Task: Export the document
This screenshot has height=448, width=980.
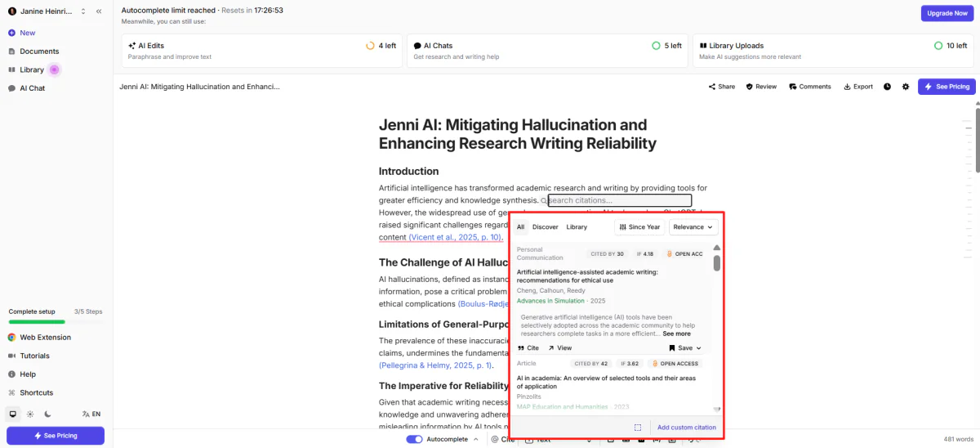Action: click(x=858, y=87)
